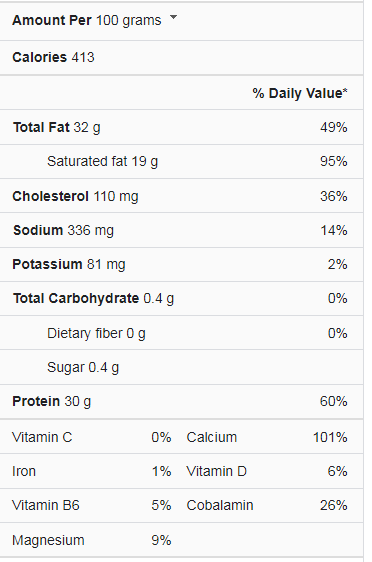Click the Vitamin B6 label
Viewport: 372px width, 562px height.
click(46, 505)
